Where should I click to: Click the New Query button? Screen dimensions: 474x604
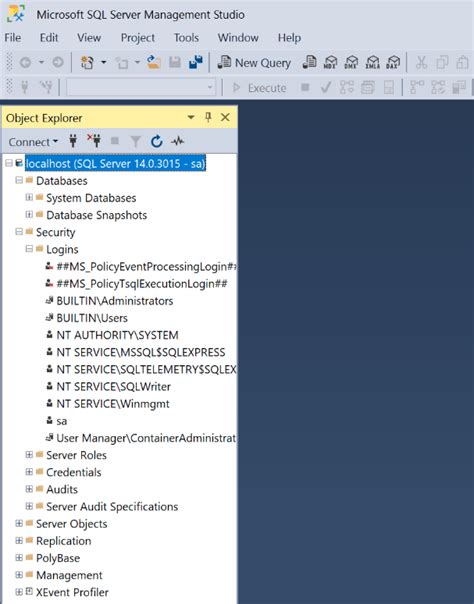click(254, 62)
